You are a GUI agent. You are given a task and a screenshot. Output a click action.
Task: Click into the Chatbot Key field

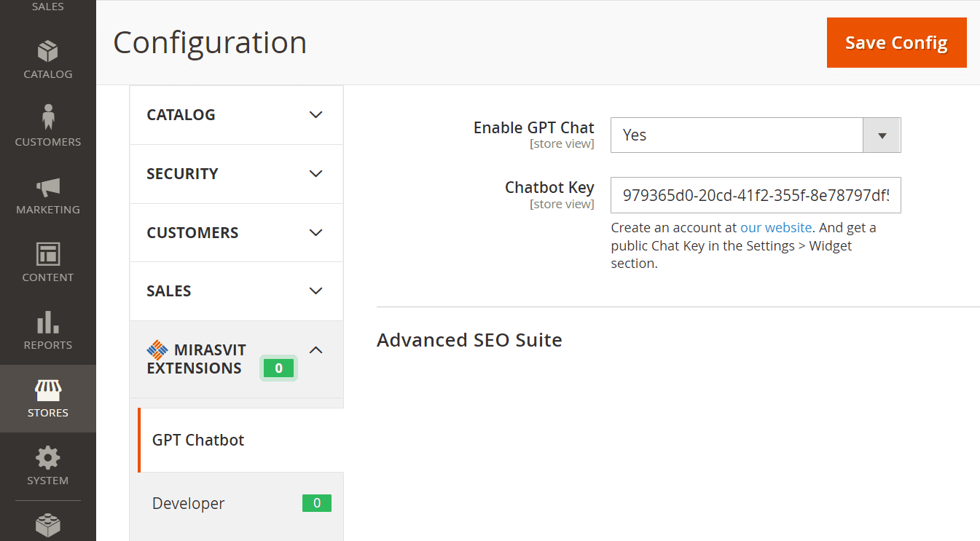(755, 195)
